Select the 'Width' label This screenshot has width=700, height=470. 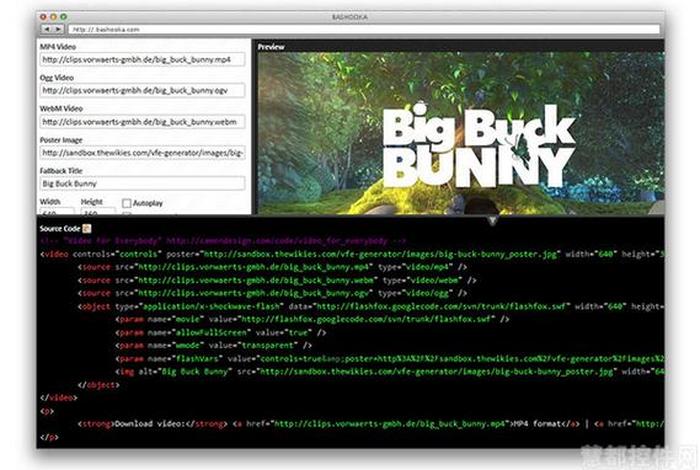pos(50,202)
